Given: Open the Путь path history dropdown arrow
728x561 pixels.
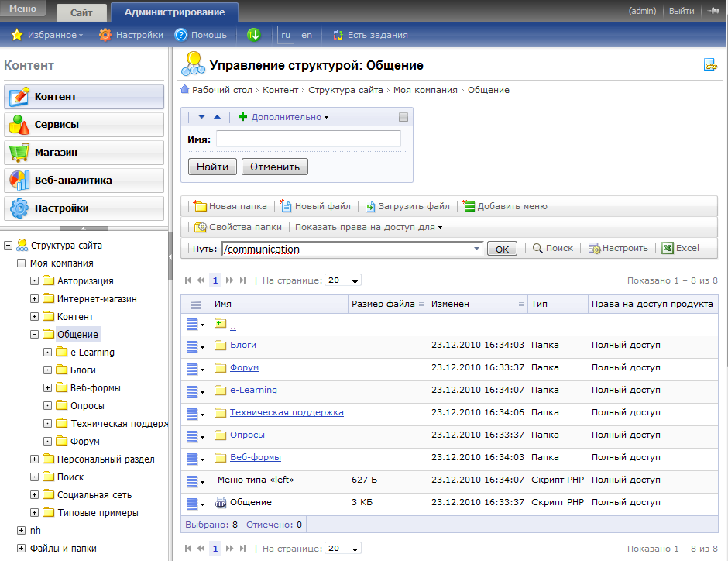Looking at the screenshot, I should click(x=476, y=249).
